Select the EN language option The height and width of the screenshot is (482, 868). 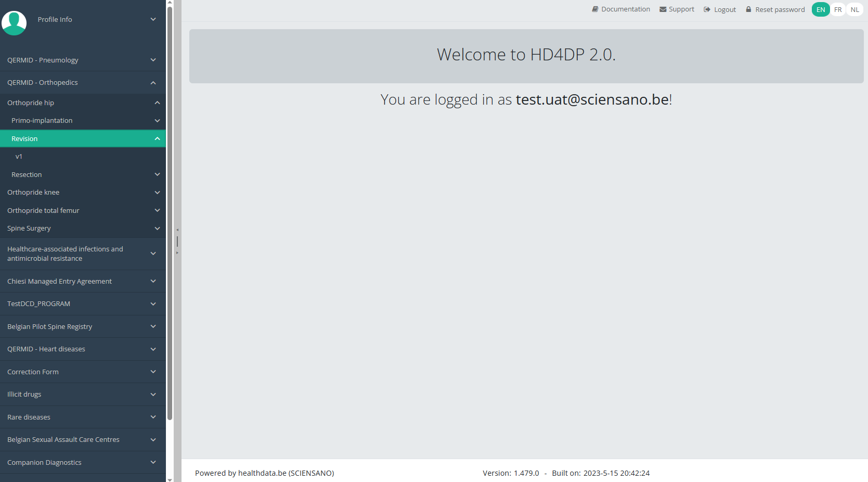pyautogui.click(x=820, y=9)
